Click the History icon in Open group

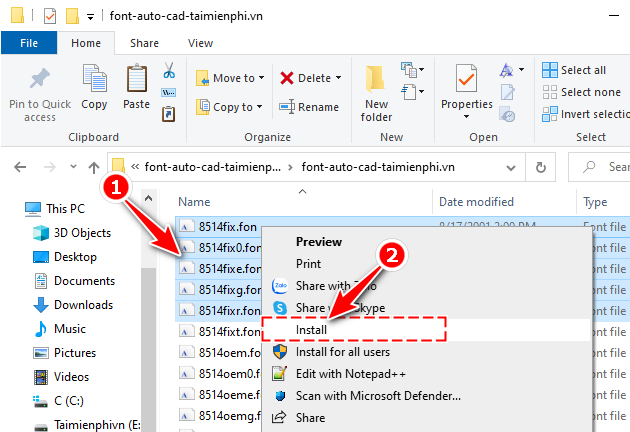point(507,114)
